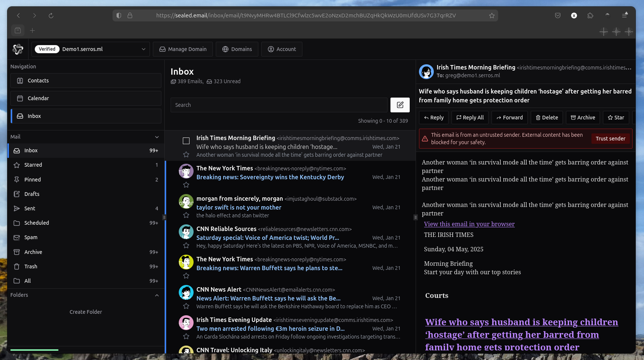
Task: Star the Irish Times Morning Briefing email in list
Action: pos(186,154)
